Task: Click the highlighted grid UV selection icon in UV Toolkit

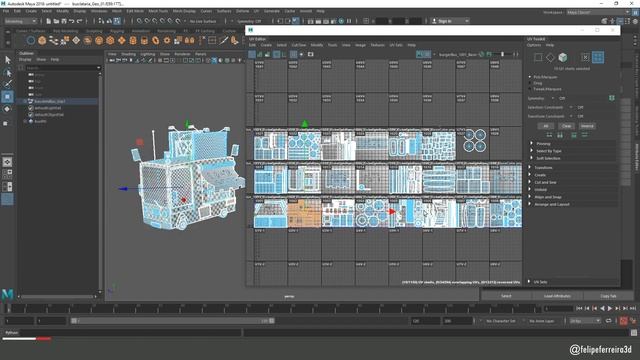Action: pyautogui.click(x=598, y=57)
